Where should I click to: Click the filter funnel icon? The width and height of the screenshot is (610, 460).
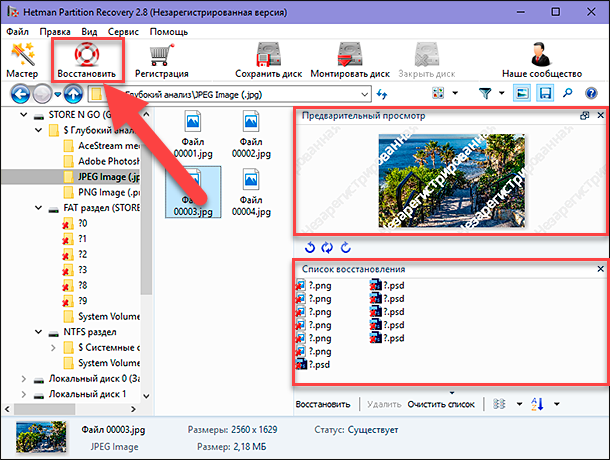coord(485,93)
